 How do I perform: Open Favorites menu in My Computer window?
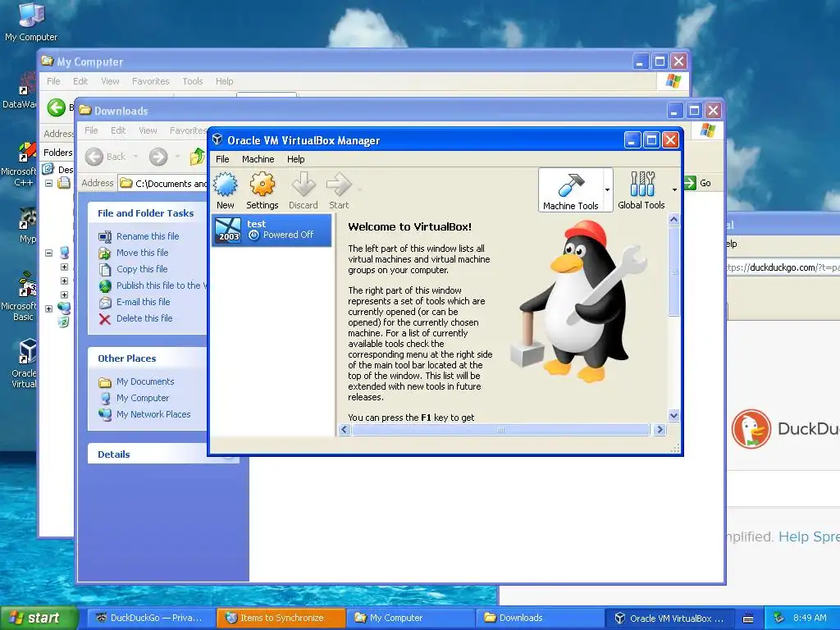pos(151,81)
